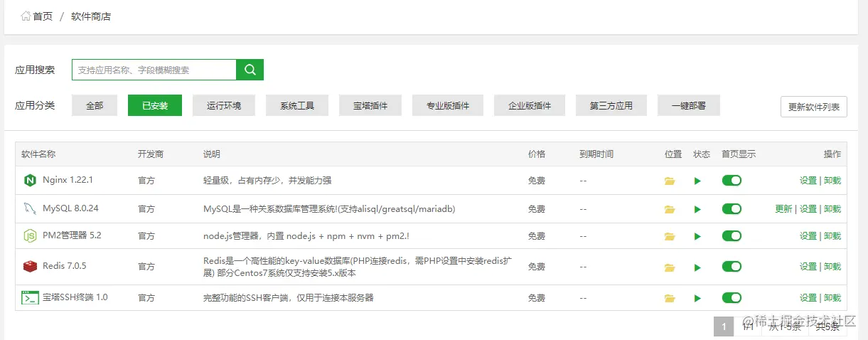Toggle 宝塔SSH终端 homepage display switch

732,297
